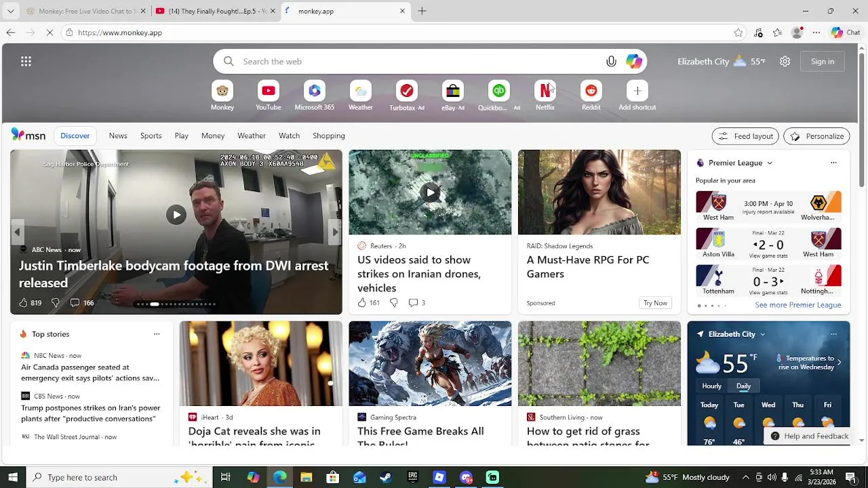The image size is (868, 488).
Task: Select the Shopping tab
Action: point(329,136)
